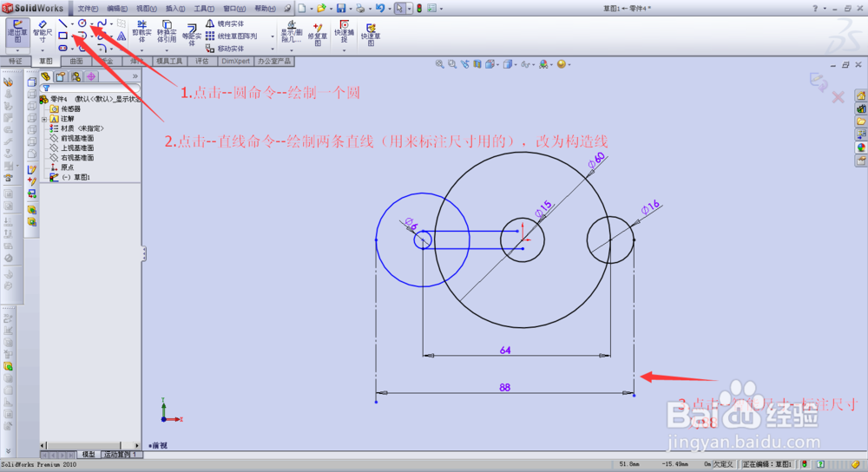Switch to the 办公室产品 ribbon tab

click(274, 61)
